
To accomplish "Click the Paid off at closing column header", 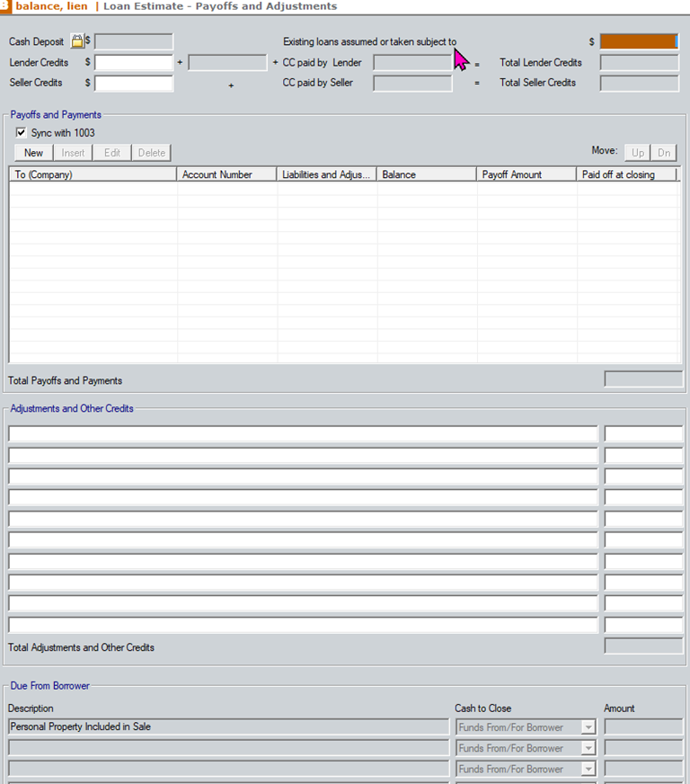I will [626, 174].
